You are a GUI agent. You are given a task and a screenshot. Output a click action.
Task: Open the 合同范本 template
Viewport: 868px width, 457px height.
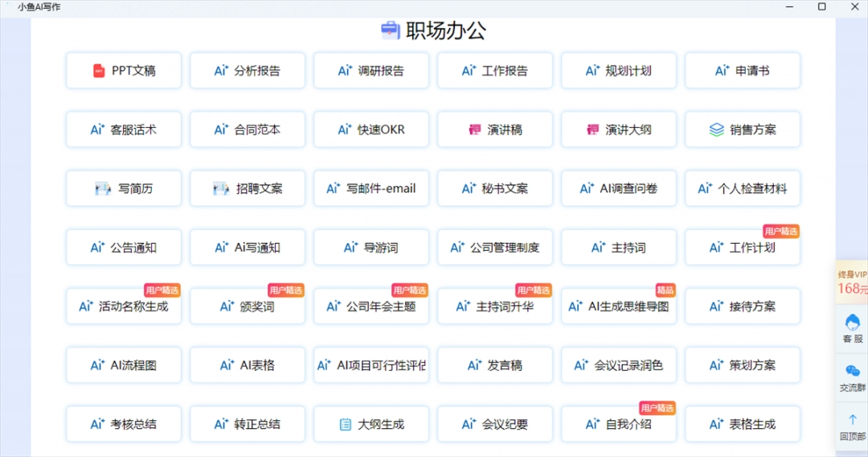[x=248, y=130]
